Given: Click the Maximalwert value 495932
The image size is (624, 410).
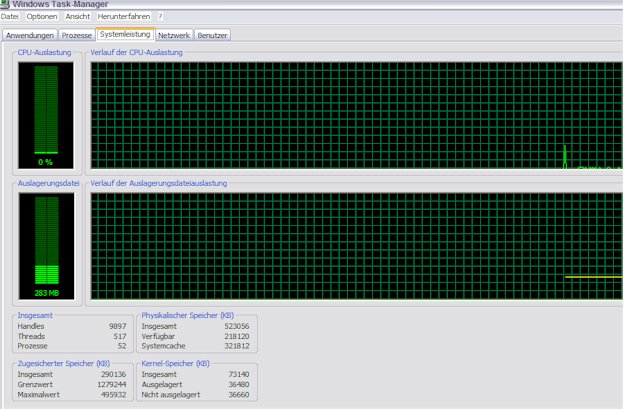Looking at the screenshot, I should [x=113, y=395].
